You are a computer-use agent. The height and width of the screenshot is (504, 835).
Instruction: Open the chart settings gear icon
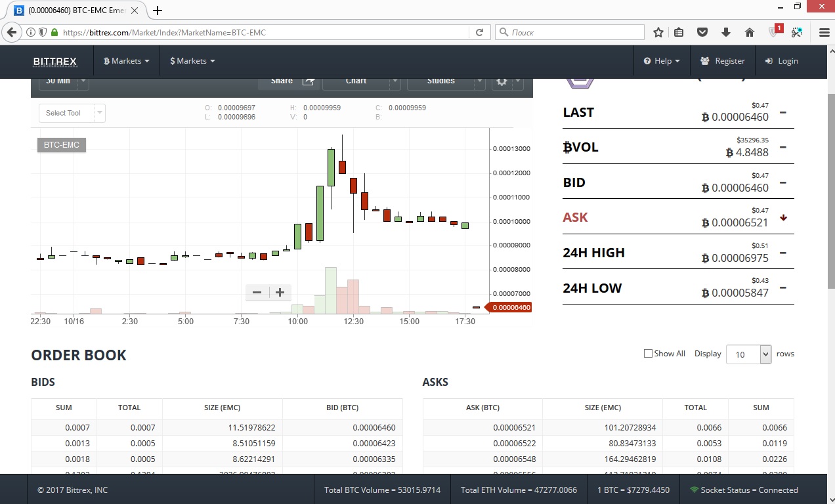(502, 81)
